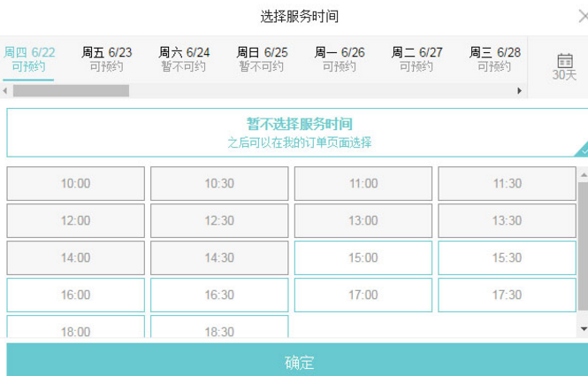Screen dimensions: 588x376
Task: Pick the 15:00 time slot
Action: tap(363, 257)
